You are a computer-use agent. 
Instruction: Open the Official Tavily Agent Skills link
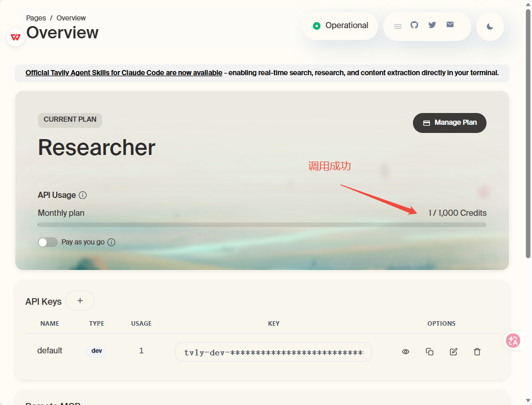[124, 73]
